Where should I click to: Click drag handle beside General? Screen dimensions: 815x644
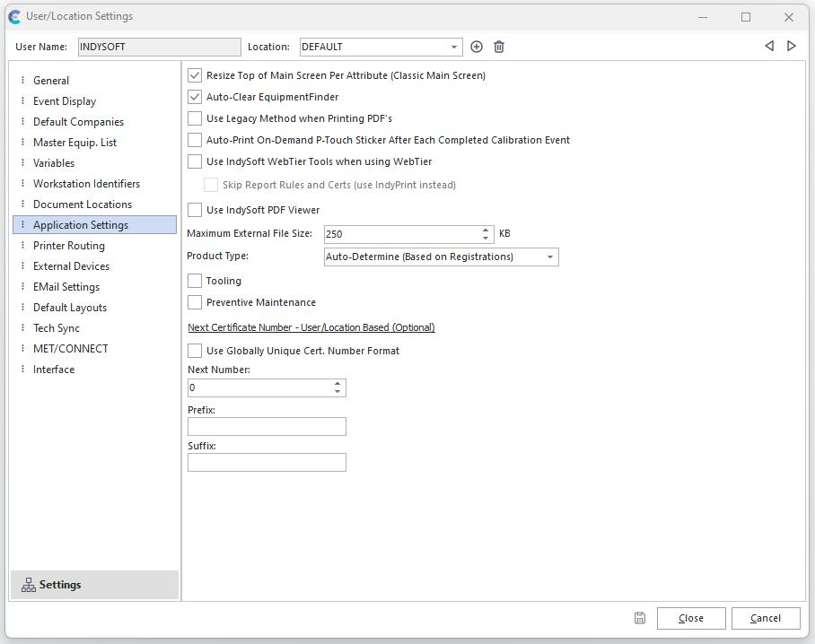(x=22, y=80)
